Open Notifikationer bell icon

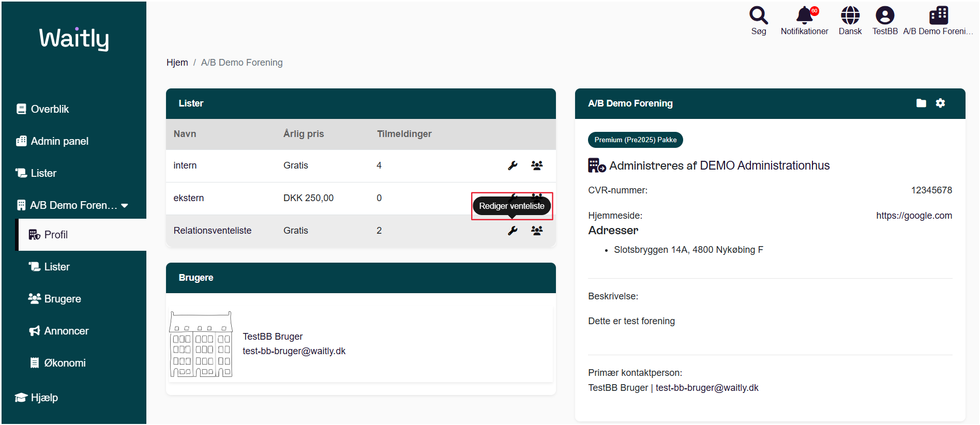(805, 16)
